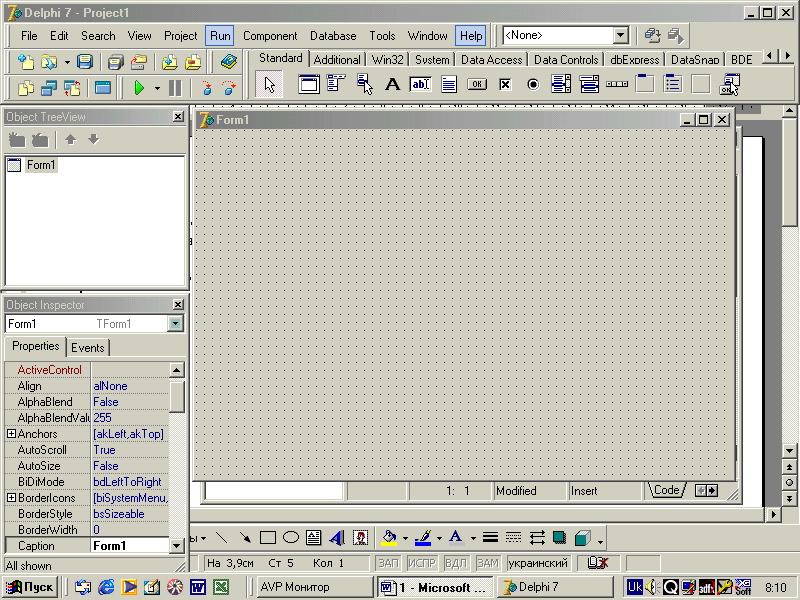The width and height of the screenshot is (800, 600).
Task: Click the green Run arrow
Action: pos(139,88)
